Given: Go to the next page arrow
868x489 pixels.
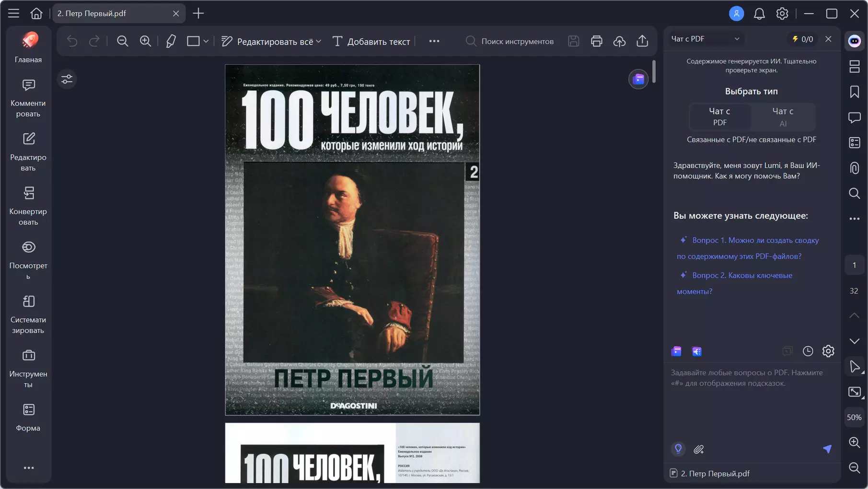Looking at the screenshot, I should (x=854, y=341).
